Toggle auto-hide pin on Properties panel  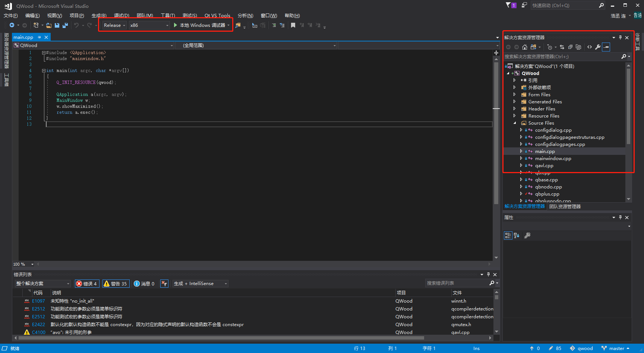[x=620, y=218]
